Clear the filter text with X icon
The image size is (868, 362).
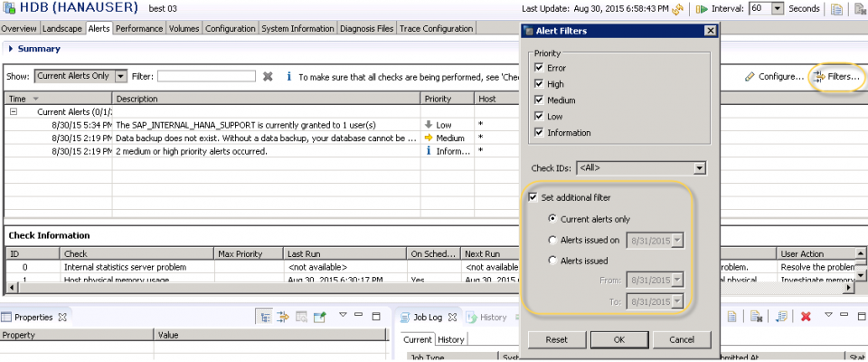click(x=268, y=77)
